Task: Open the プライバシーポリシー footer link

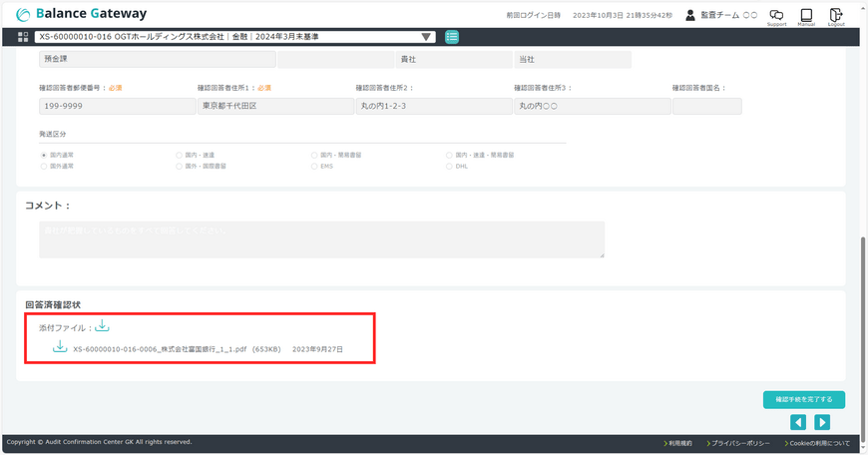Action: 740,442
